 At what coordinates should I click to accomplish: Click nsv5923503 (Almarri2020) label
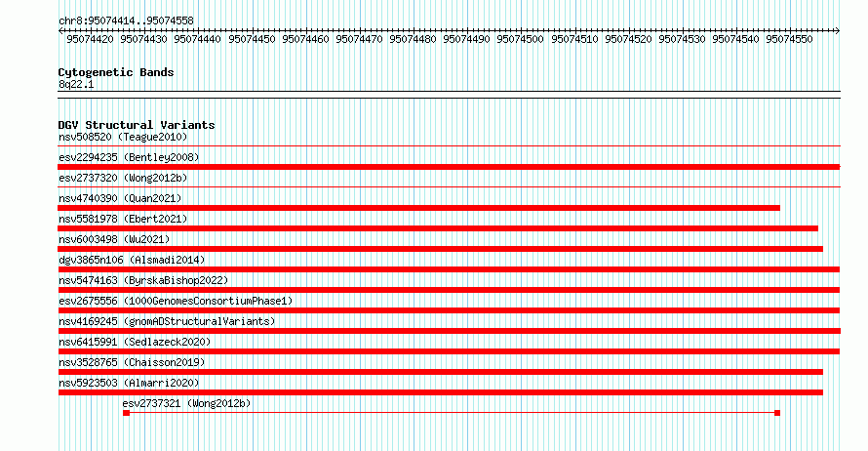coord(129,383)
